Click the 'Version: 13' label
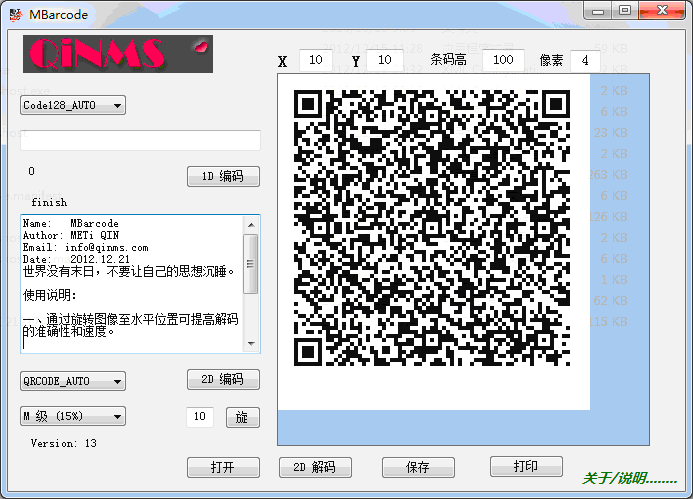This screenshot has height=499, width=693. click(64, 443)
